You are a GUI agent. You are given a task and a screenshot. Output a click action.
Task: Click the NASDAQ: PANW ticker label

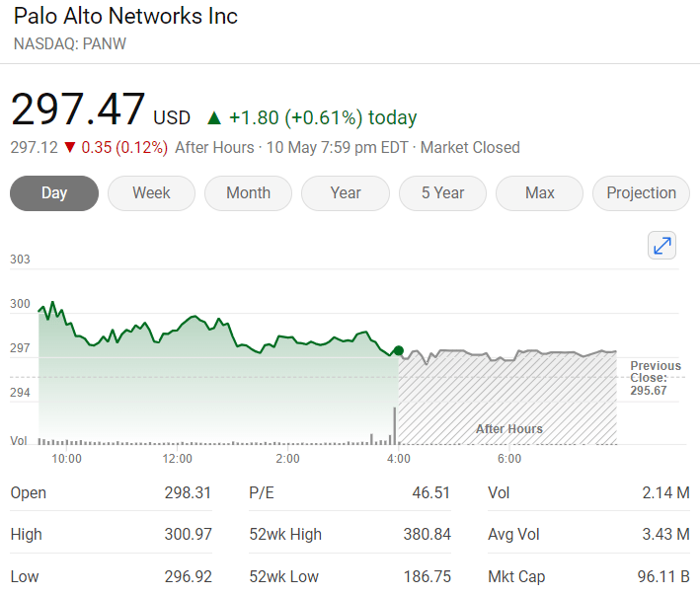70,43
